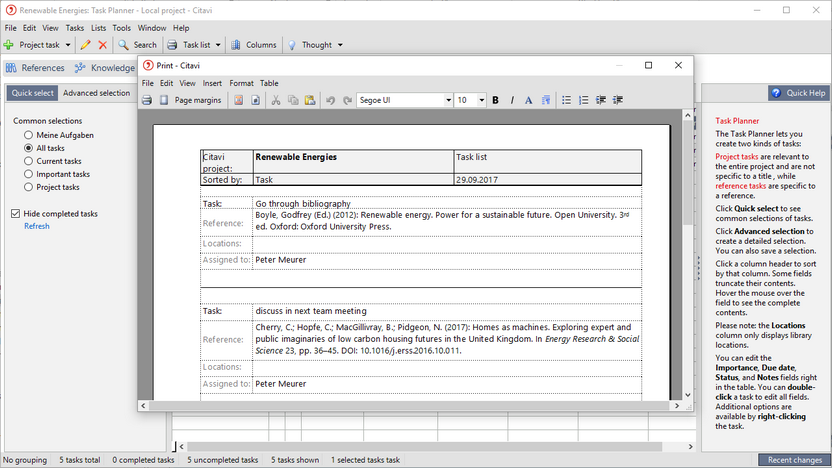Screen dimensions: 832x468
Task: Apply bulleted list formatting
Action: coord(567,100)
